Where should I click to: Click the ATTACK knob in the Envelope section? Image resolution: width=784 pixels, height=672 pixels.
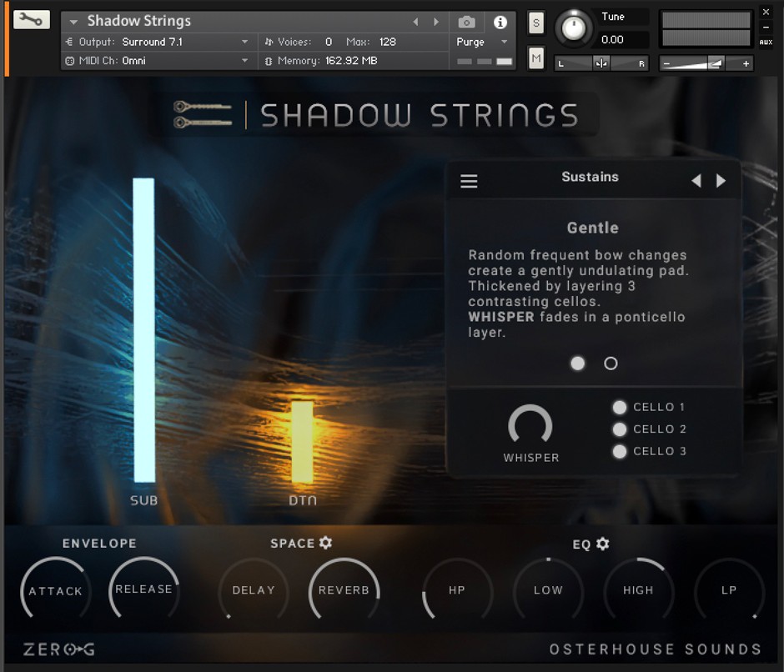coord(55,591)
